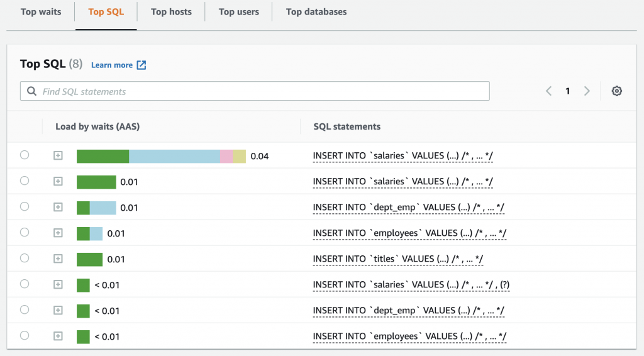This screenshot has width=644, height=356.
Task: Open the Learn more link
Action: [112, 65]
